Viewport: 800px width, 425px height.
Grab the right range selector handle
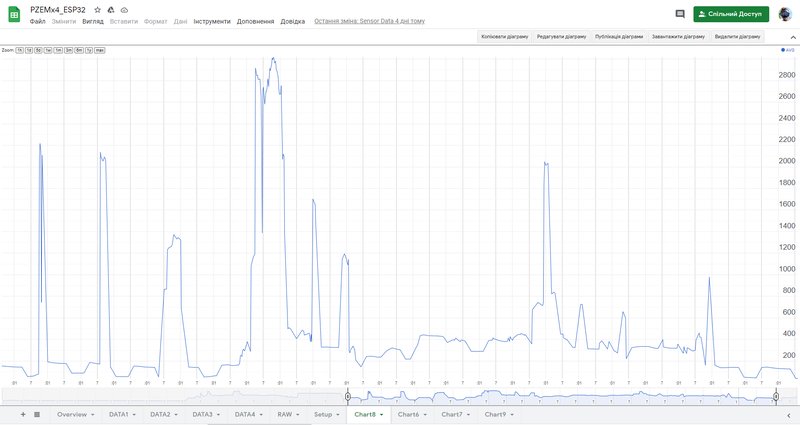(x=776, y=396)
